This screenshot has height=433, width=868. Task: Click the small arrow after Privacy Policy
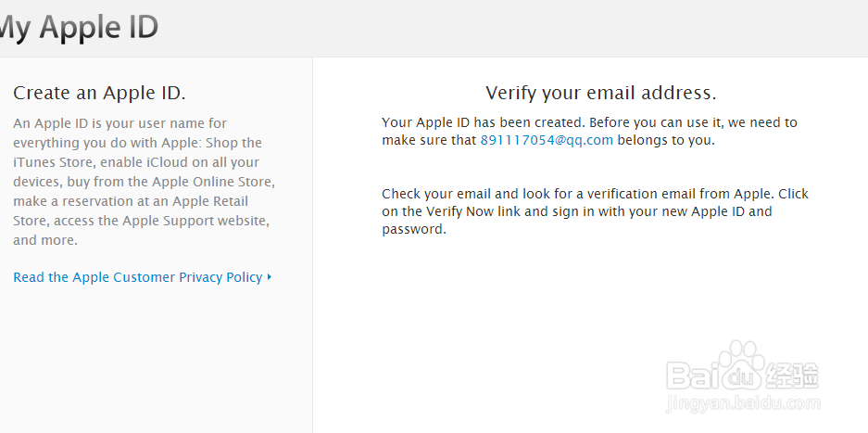tap(270, 276)
